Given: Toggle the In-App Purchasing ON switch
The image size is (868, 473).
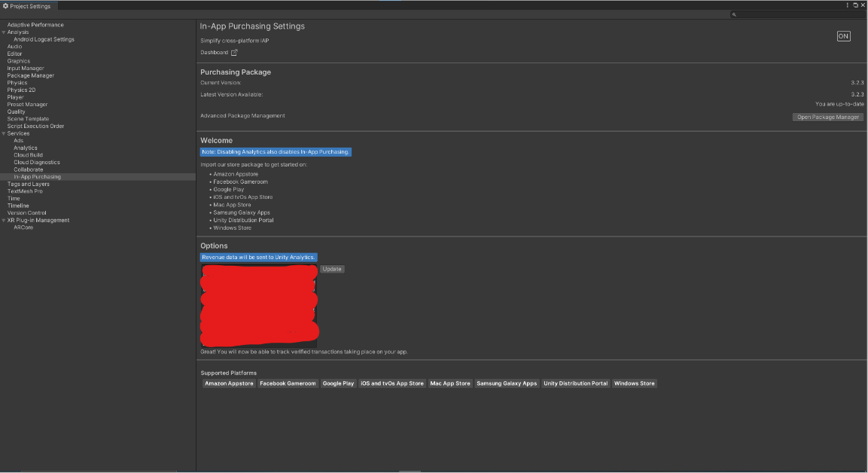Looking at the screenshot, I should click(x=843, y=36).
